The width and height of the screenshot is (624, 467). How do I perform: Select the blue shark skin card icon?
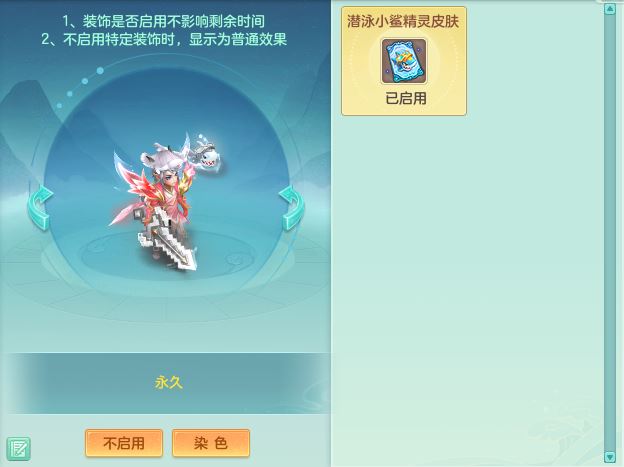pos(404,61)
